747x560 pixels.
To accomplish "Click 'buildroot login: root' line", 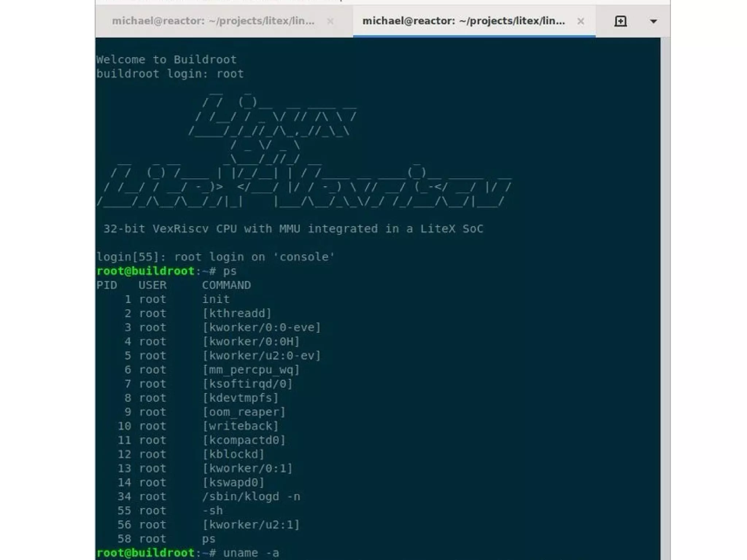I will [x=170, y=74].
